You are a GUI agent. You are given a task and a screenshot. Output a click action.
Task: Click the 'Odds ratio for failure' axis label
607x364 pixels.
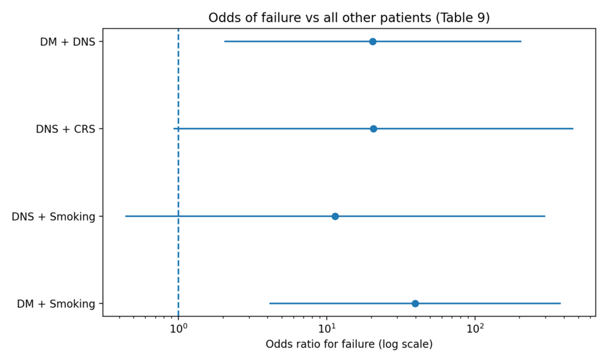pyautogui.click(x=349, y=344)
